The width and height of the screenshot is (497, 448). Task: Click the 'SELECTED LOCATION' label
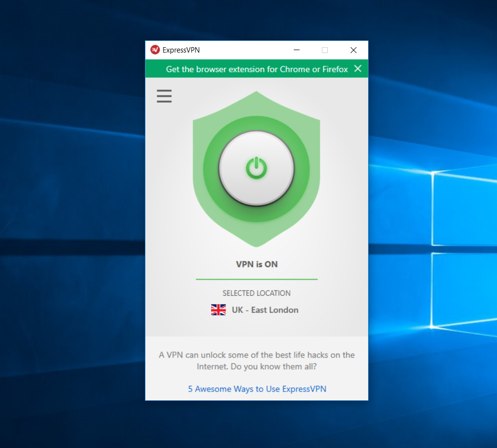pyautogui.click(x=256, y=293)
